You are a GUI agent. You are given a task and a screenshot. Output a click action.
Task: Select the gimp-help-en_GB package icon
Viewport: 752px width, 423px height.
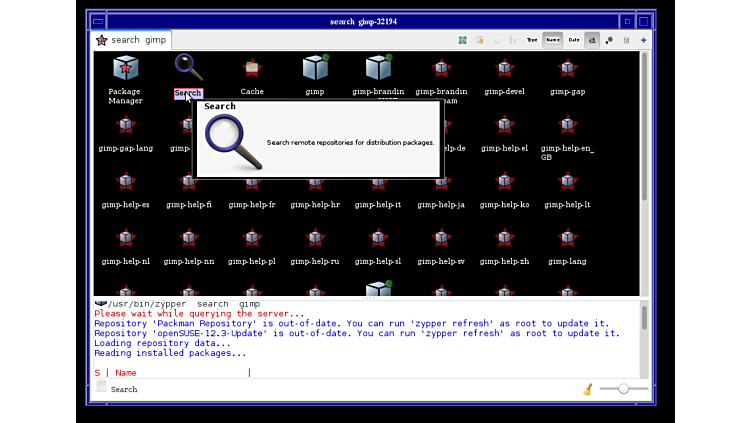567,125
